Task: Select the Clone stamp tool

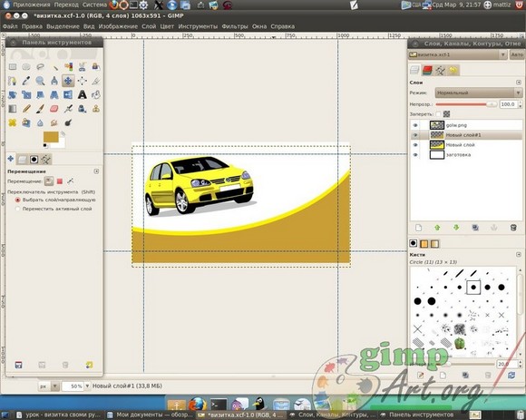Action: click(96, 109)
